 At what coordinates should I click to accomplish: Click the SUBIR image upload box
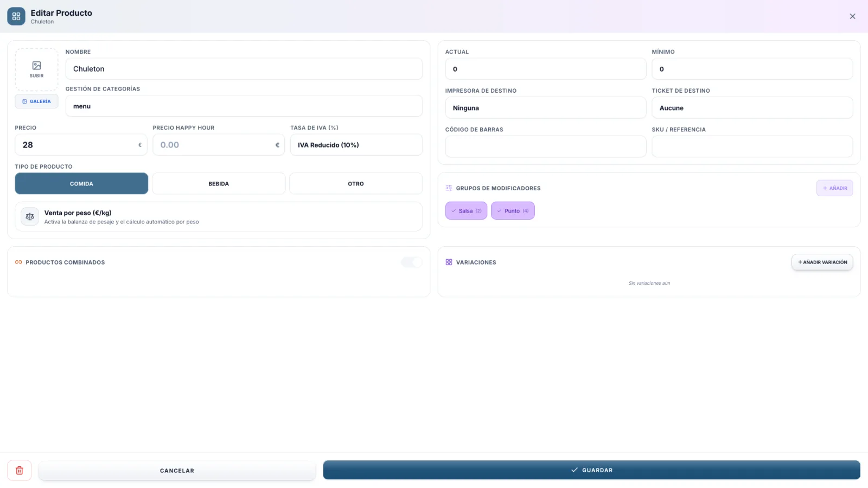(36, 69)
